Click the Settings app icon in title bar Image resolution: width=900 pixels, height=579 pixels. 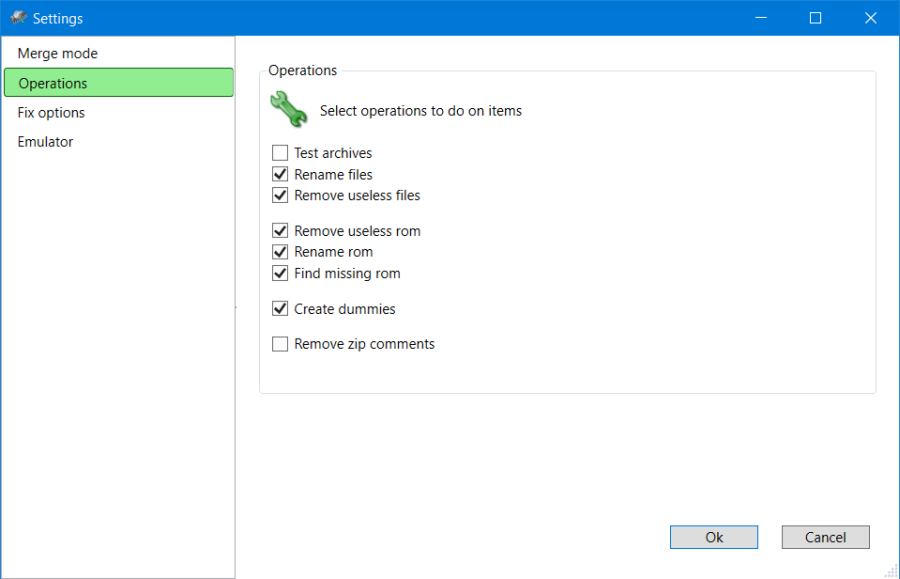coord(18,18)
